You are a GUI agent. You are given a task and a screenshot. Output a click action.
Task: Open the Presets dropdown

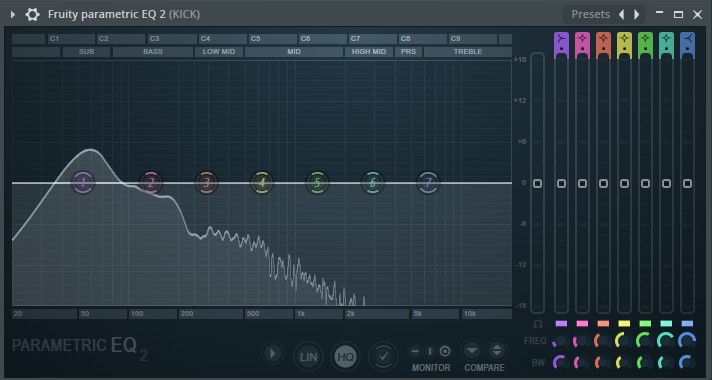590,15
